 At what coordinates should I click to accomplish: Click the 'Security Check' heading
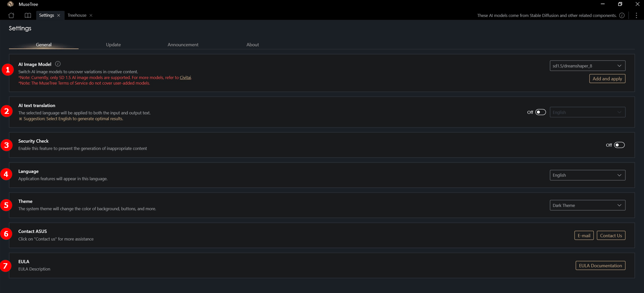tap(33, 141)
